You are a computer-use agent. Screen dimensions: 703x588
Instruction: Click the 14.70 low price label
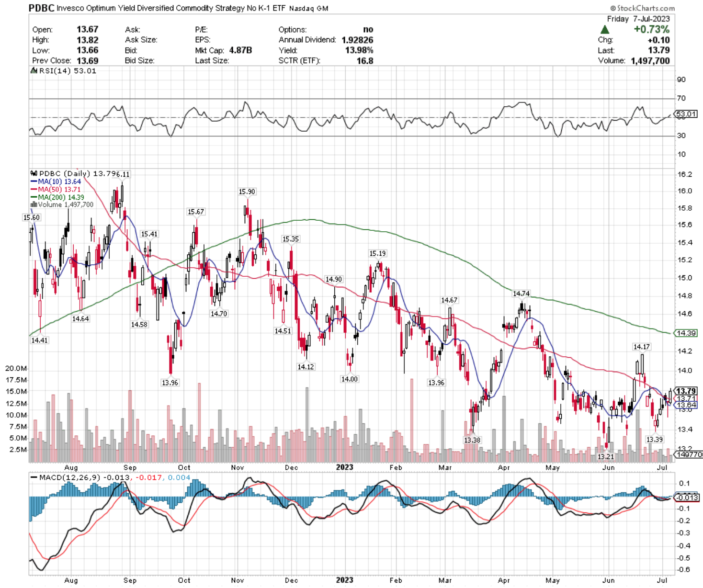tap(219, 314)
